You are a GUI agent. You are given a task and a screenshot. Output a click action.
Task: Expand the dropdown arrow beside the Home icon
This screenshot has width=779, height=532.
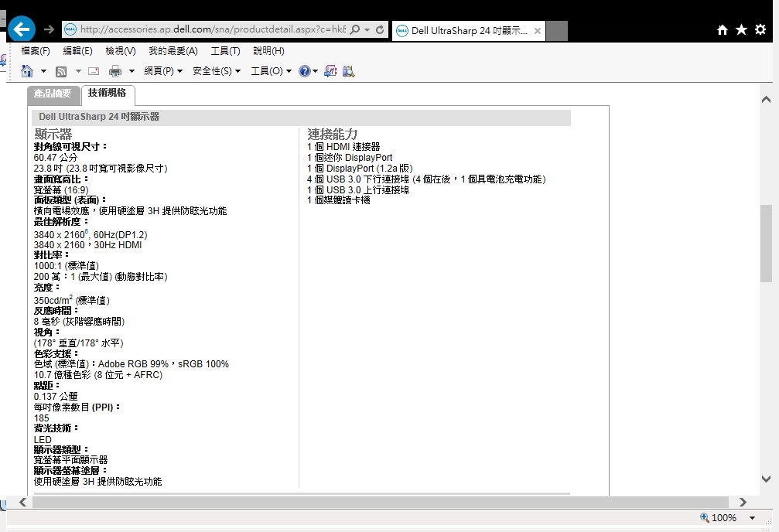[x=44, y=72]
